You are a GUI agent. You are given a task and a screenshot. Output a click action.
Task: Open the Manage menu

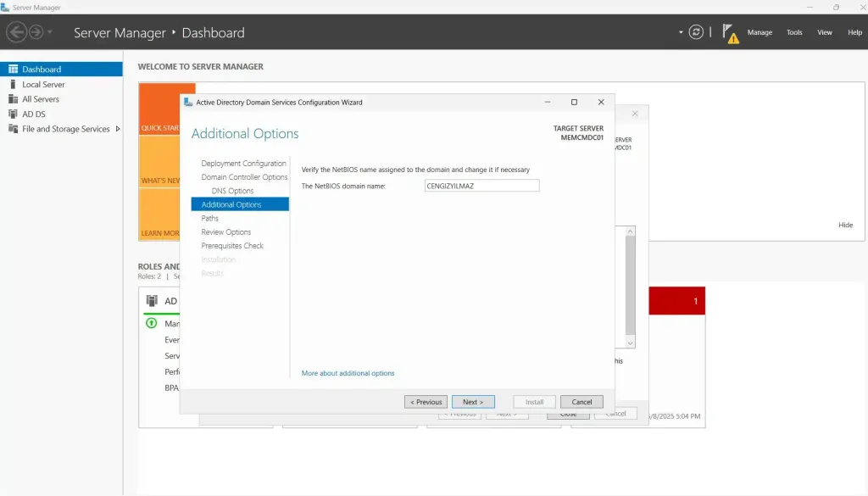[x=759, y=32]
